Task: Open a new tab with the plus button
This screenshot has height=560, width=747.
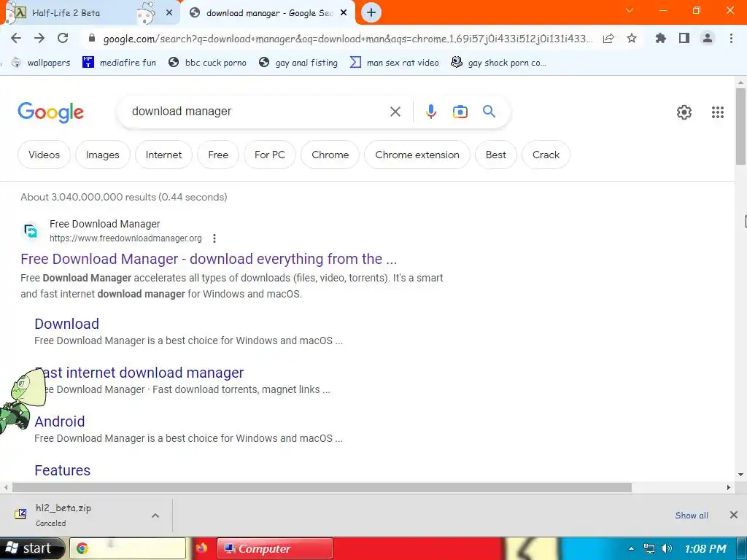Action: click(x=371, y=13)
